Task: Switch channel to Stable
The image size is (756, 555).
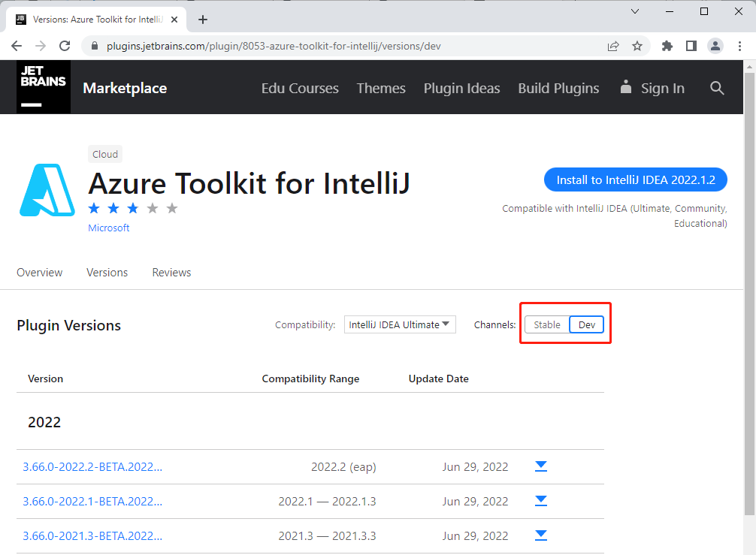Action: point(547,324)
